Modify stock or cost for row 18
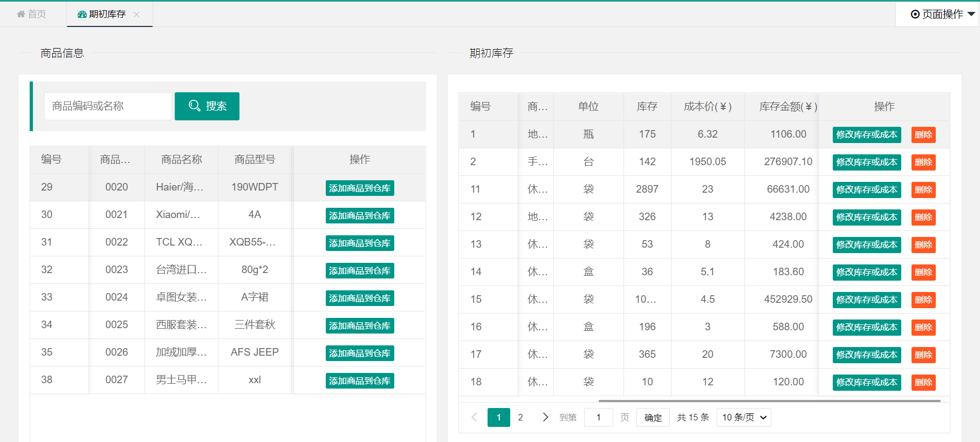 coord(867,383)
